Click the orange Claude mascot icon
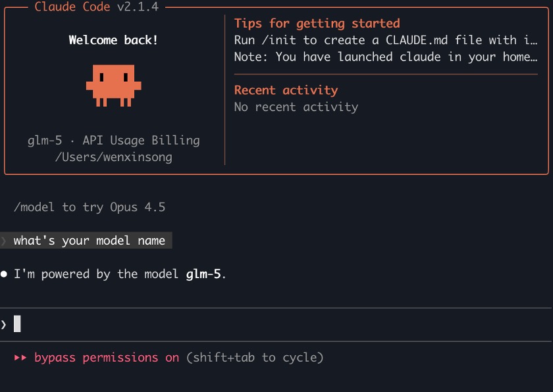Image resolution: width=553 pixels, height=392 pixels. pos(113,84)
